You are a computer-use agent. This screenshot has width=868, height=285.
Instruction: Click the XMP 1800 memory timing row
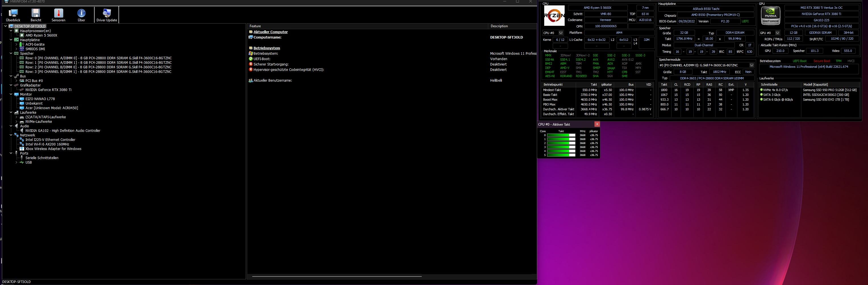coord(707,90)
